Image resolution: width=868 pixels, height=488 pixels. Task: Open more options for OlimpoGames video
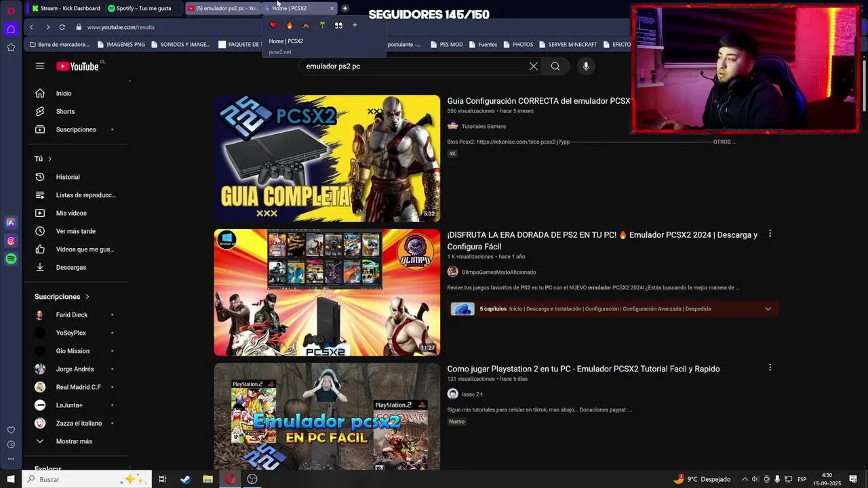click(x=770, y=234)
